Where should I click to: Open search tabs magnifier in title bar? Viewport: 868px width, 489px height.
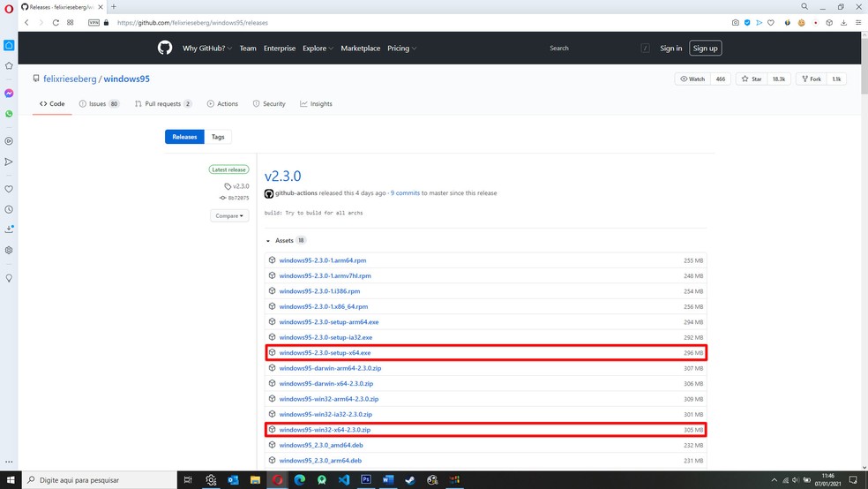tap(804, 7)
